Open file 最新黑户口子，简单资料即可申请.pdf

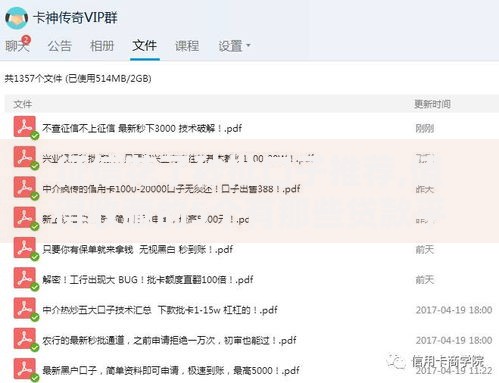tap(171, 370)
